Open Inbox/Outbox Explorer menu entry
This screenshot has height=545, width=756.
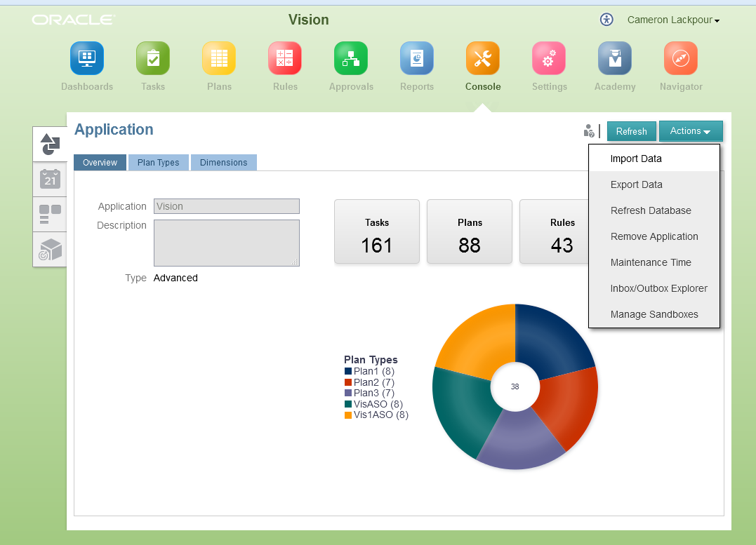pos(654,289)
